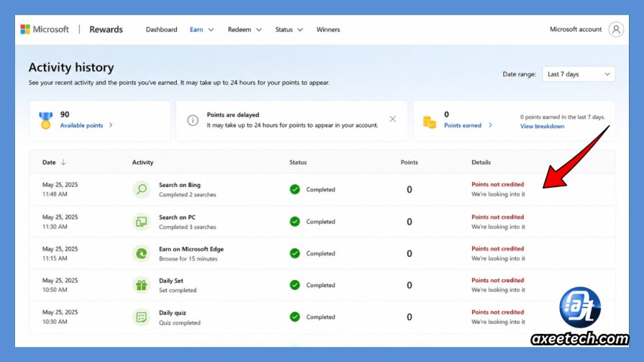The height and width of the screenshot is (362, 644).
Task: Click the 10:50 AM date cell
Action: 60,285
